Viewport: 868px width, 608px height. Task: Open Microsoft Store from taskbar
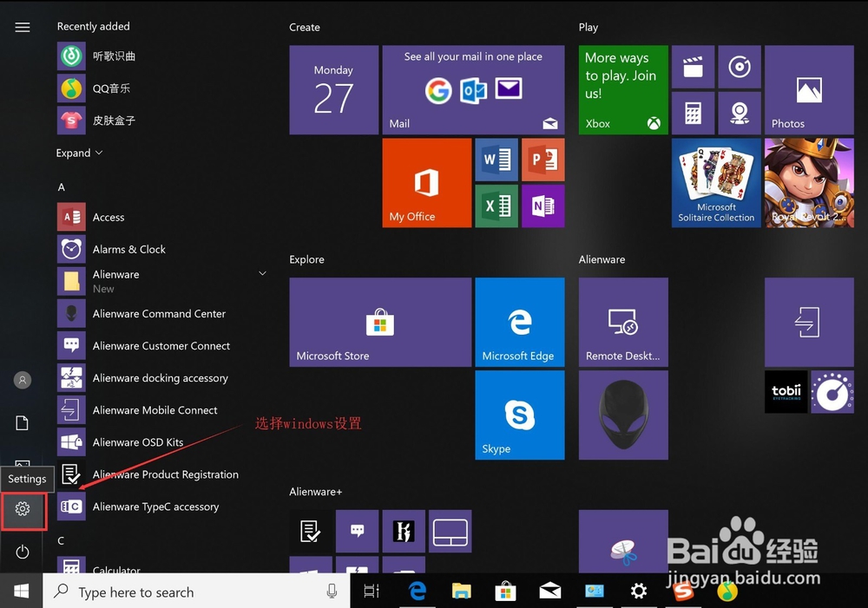(505, 592)
